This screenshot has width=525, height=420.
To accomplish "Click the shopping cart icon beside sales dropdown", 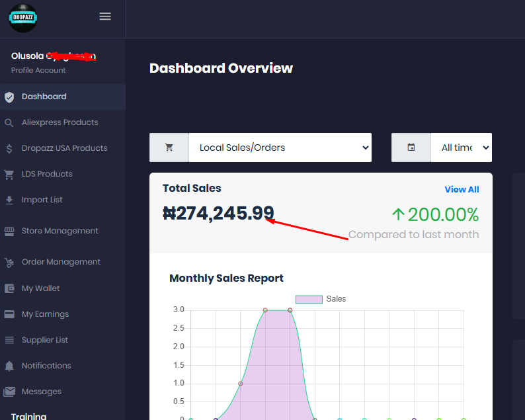I will click(169, 147).
